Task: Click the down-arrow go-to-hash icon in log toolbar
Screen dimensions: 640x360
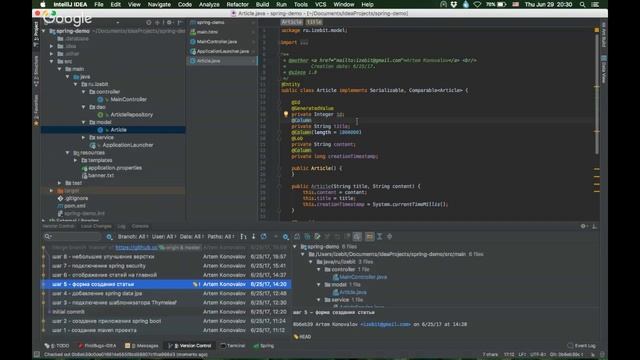Action: tap(253, 236)
